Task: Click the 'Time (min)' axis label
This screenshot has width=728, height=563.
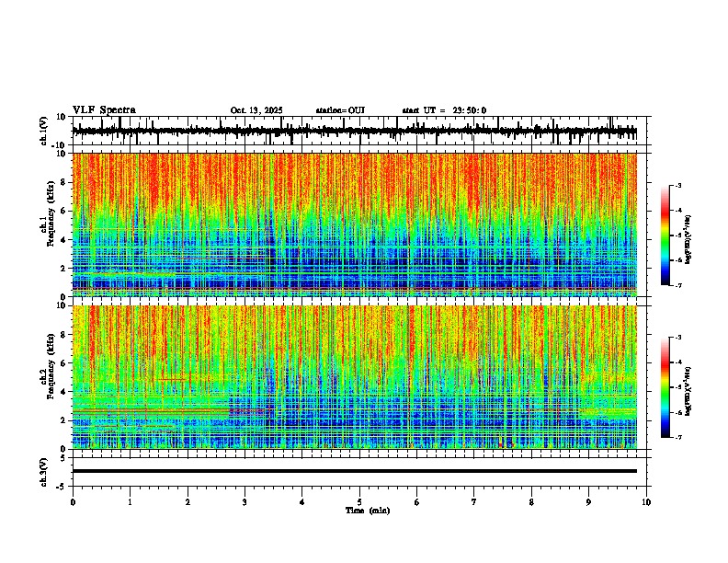Action: tap(368, 511)
